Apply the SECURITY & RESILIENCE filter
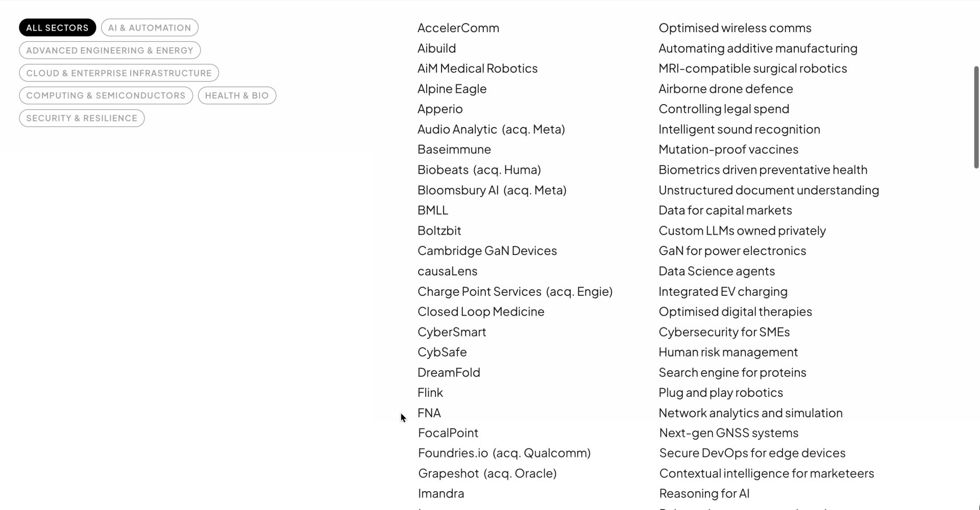The height and width of the screenshot is (510, 980). pos(81,118)
